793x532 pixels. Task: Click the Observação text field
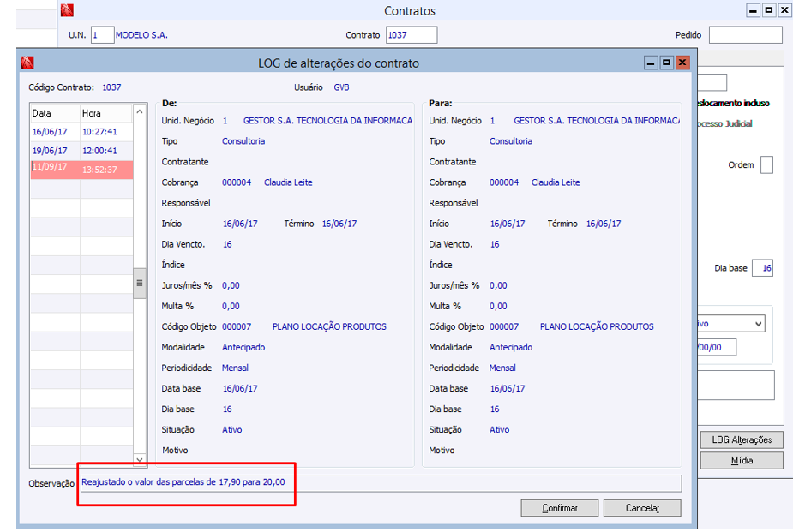point(381,483)
